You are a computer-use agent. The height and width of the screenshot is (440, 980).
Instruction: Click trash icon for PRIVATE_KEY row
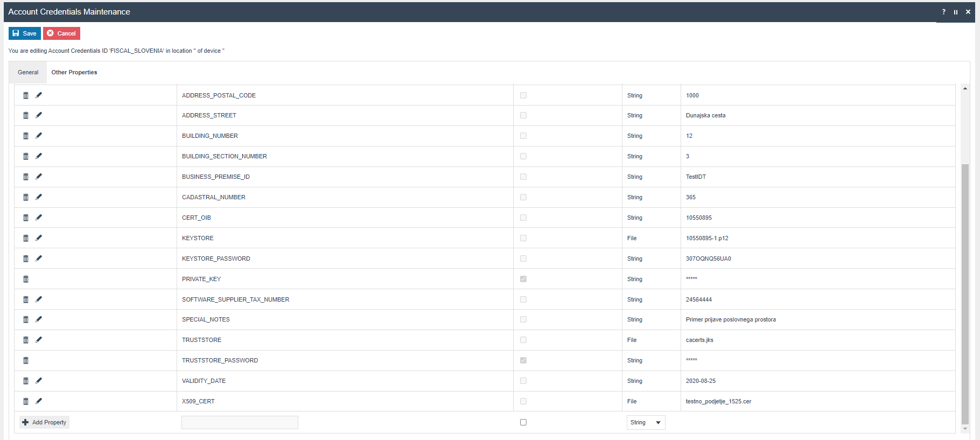click(x=26, y=279)
